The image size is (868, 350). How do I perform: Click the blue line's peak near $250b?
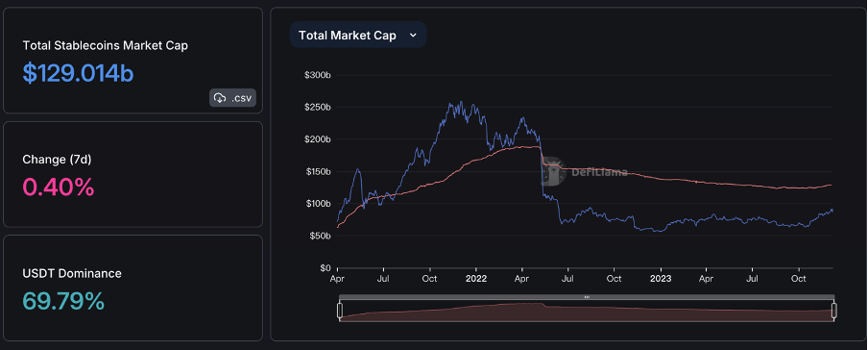(x=461, y=103)
